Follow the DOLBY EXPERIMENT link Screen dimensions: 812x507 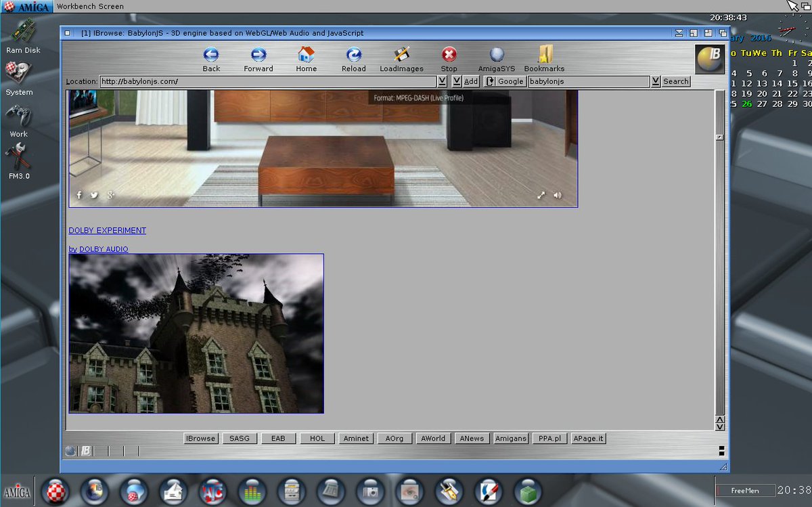tap(107, 230)
